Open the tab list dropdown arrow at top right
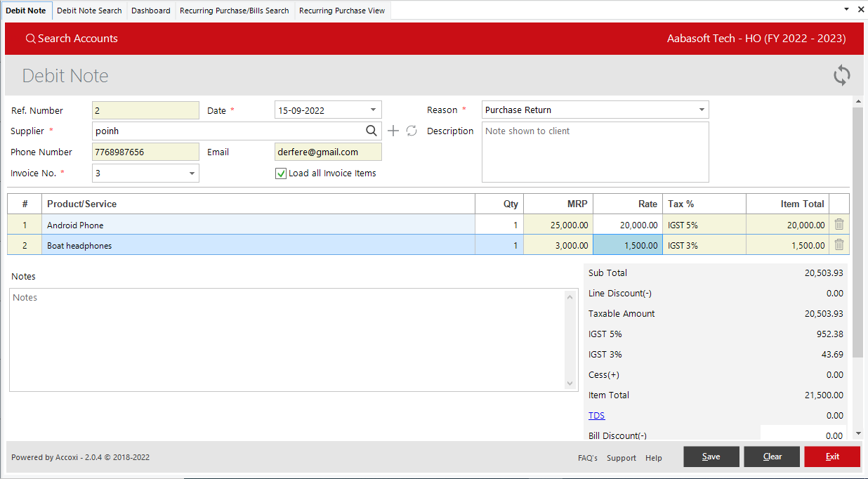Screen dimensions: 868x479 [846, 10]
